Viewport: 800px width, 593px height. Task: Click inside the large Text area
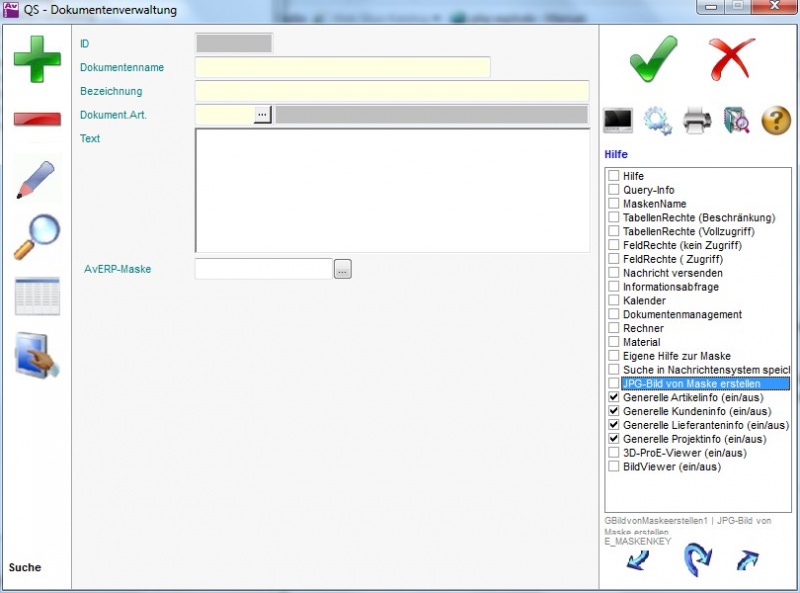[391, 190]
